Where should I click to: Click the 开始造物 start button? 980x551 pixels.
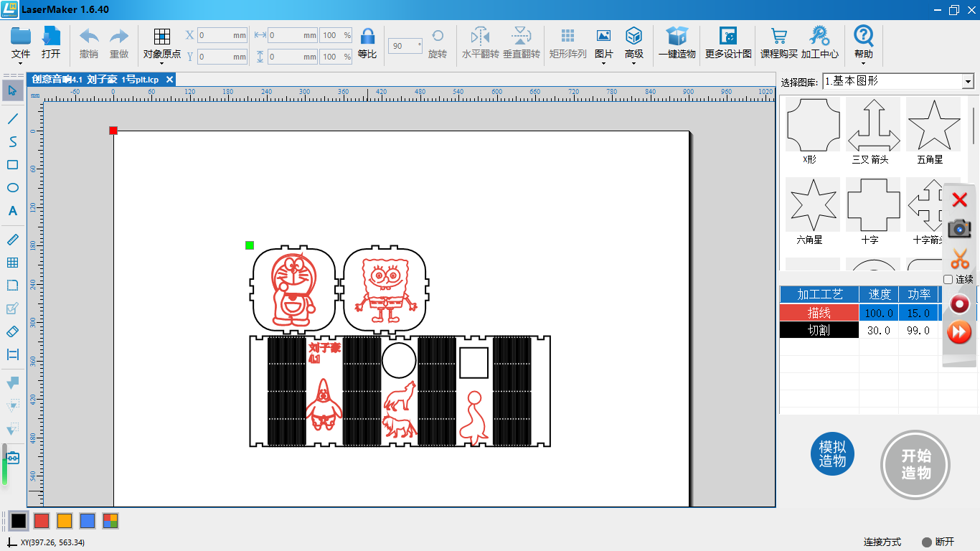tap(915, 465)
